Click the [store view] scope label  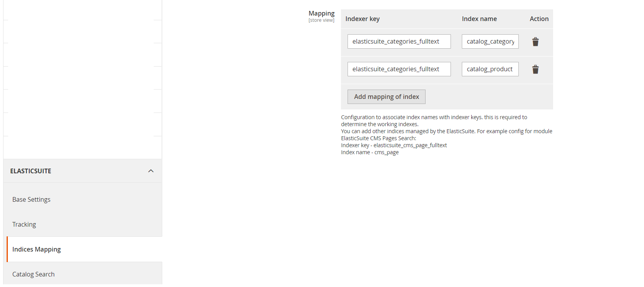[x=321, y=20]
